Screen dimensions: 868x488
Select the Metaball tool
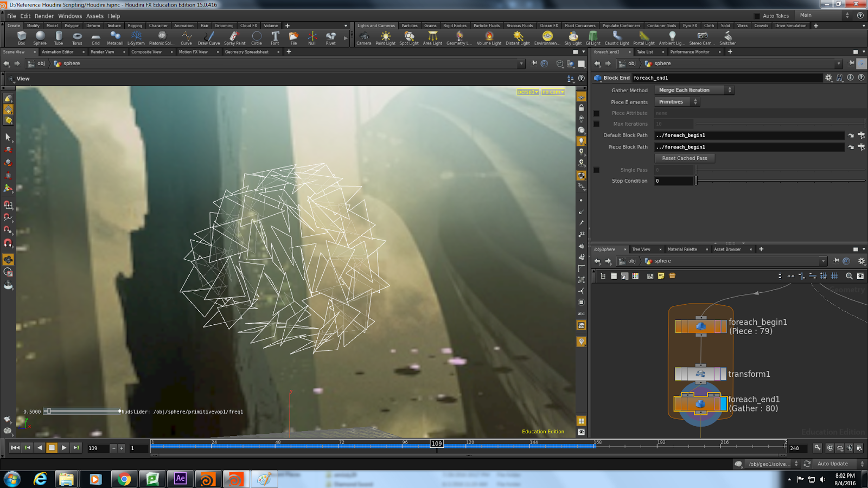click(114, 37)
